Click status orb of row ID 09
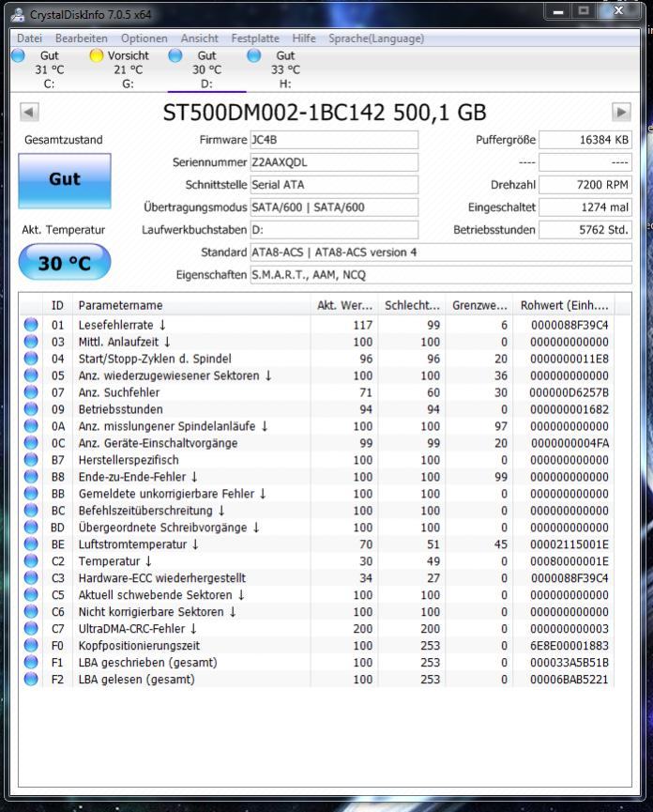 (31, 409)
